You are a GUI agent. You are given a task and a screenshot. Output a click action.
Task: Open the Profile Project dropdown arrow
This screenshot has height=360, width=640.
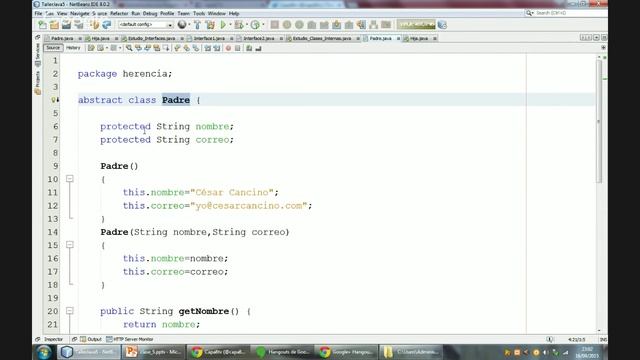click(263, 25)
